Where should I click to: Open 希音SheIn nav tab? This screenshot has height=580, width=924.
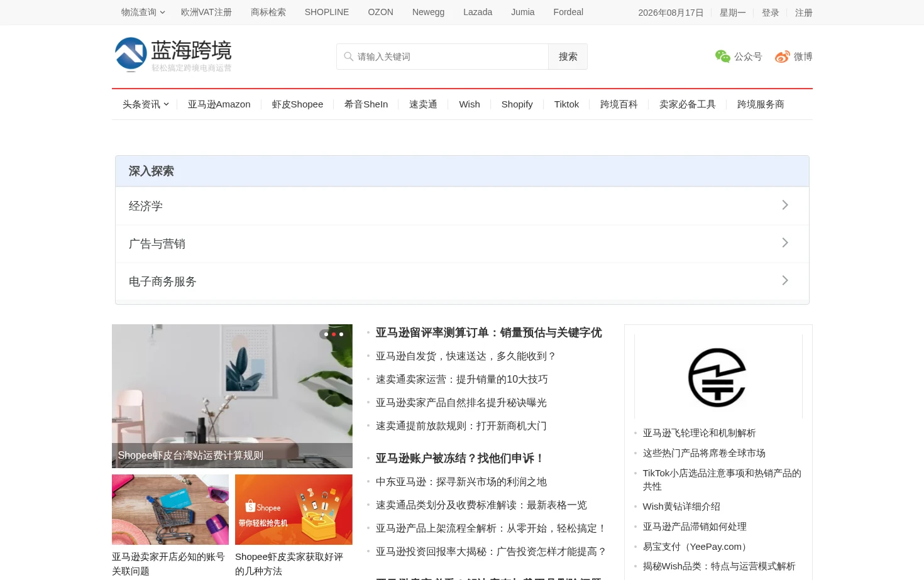pos(366,104)
